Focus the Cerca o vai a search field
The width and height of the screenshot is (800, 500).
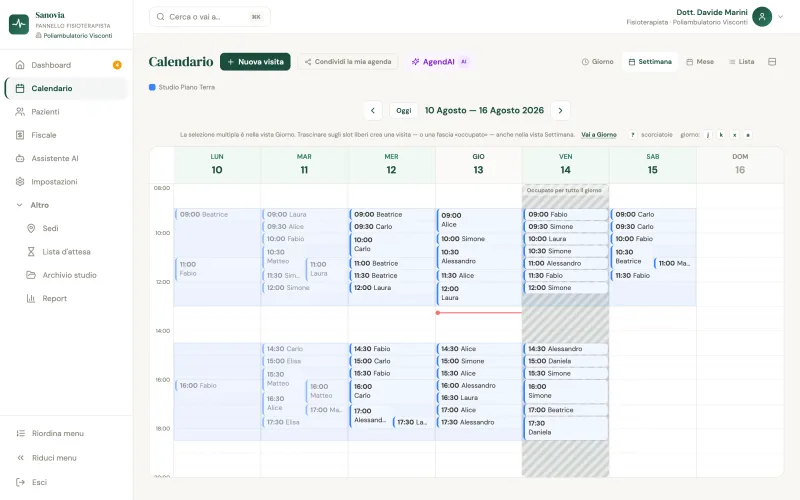click(x=210, y=17)
